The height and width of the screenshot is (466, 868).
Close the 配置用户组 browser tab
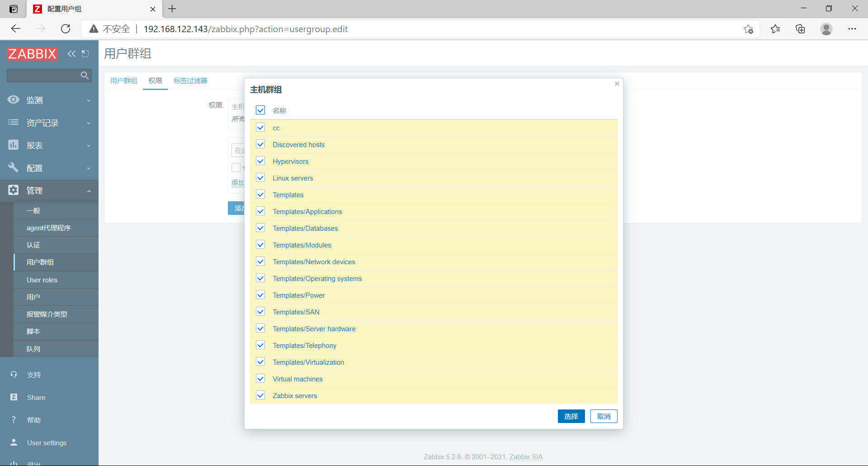(153, 9)
